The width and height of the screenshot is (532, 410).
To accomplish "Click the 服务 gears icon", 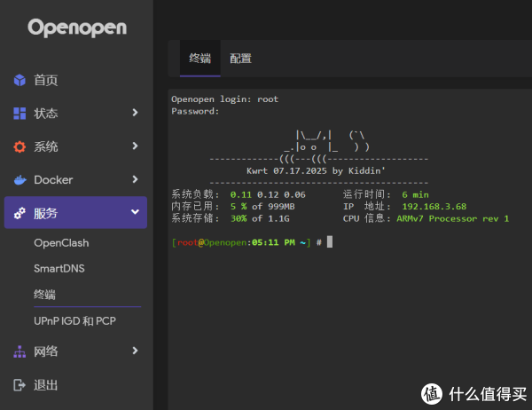I will tap(20, 213).
